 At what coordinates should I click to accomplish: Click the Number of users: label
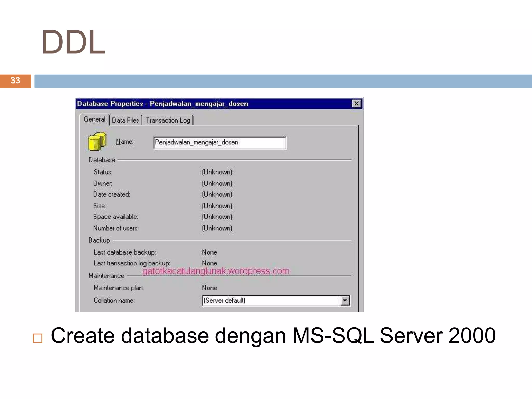(116, 228)
